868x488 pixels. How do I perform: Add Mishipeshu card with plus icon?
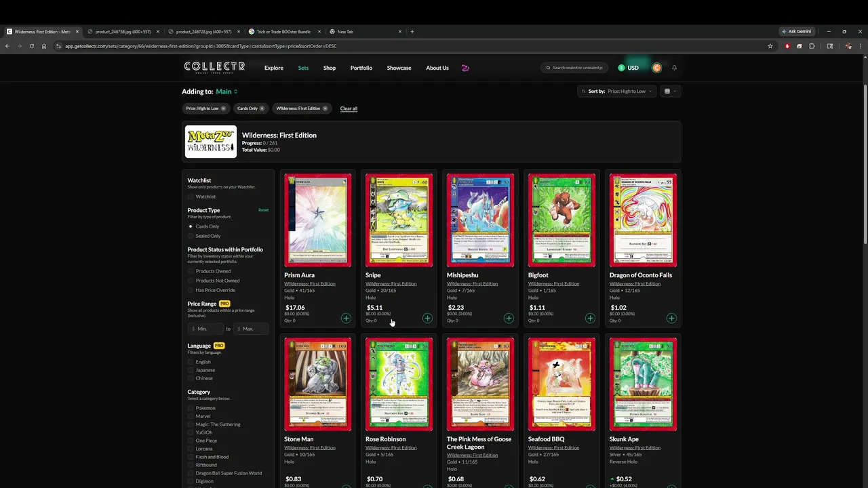[509, 319]
